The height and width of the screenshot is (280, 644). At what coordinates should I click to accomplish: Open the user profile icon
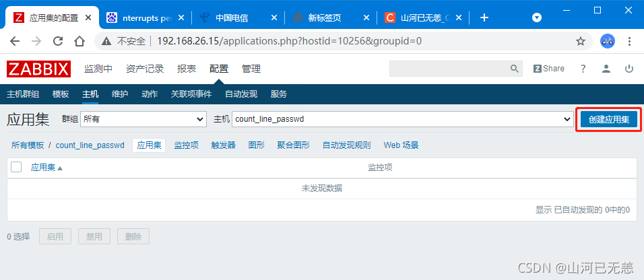click(606, 69)
